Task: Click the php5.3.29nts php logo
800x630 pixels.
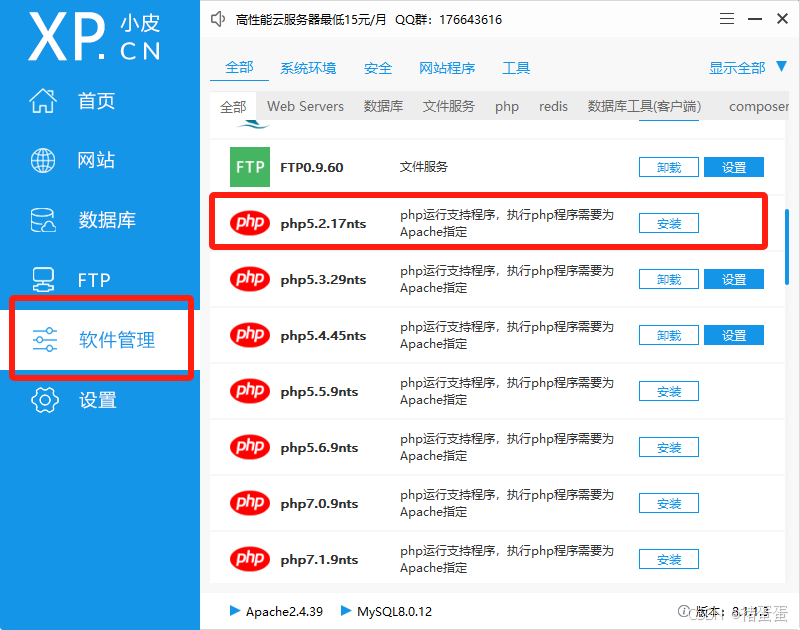Action: (x=249, y=279)
